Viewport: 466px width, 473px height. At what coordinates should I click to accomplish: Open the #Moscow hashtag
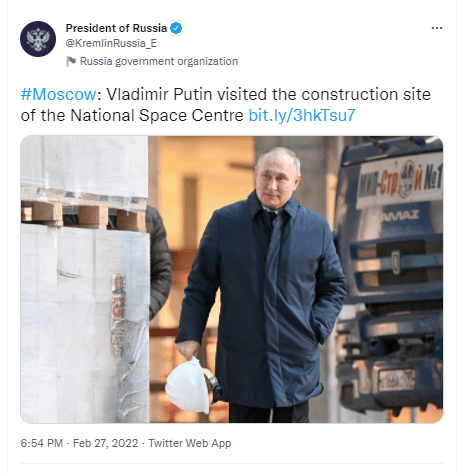pos(58,95)
